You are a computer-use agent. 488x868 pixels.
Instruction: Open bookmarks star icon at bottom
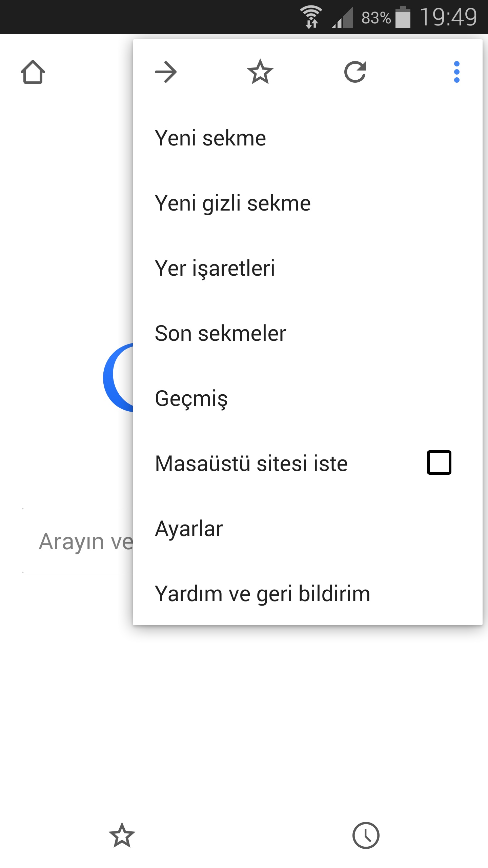click(x=122, y=835)
